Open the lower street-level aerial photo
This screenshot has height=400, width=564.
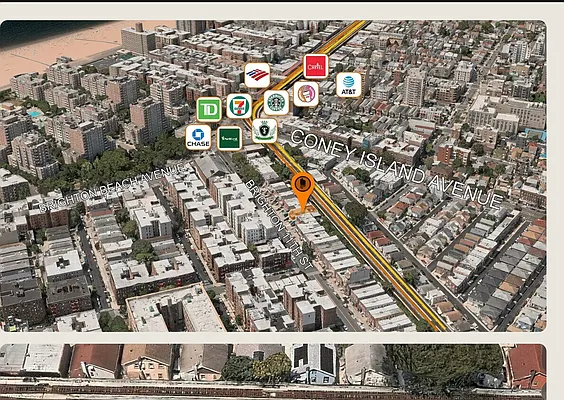point(273,372)
